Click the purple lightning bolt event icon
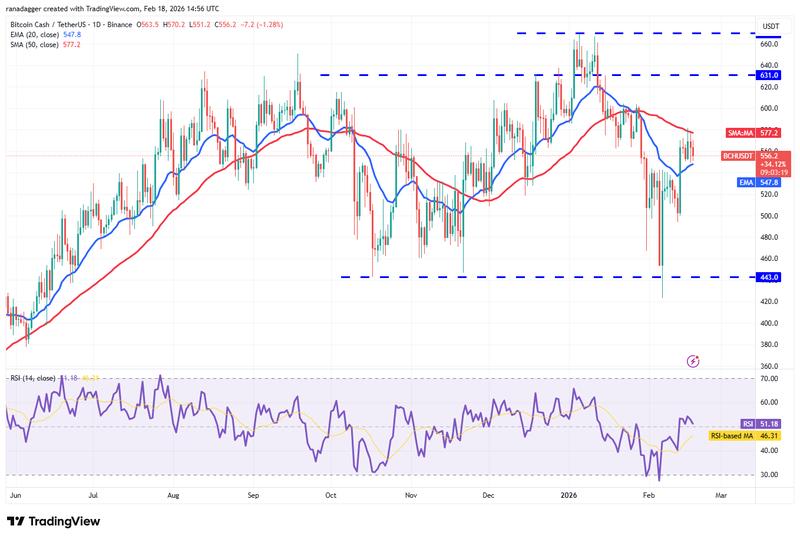The height and width of the screenshot is (539, 800). 694,359
